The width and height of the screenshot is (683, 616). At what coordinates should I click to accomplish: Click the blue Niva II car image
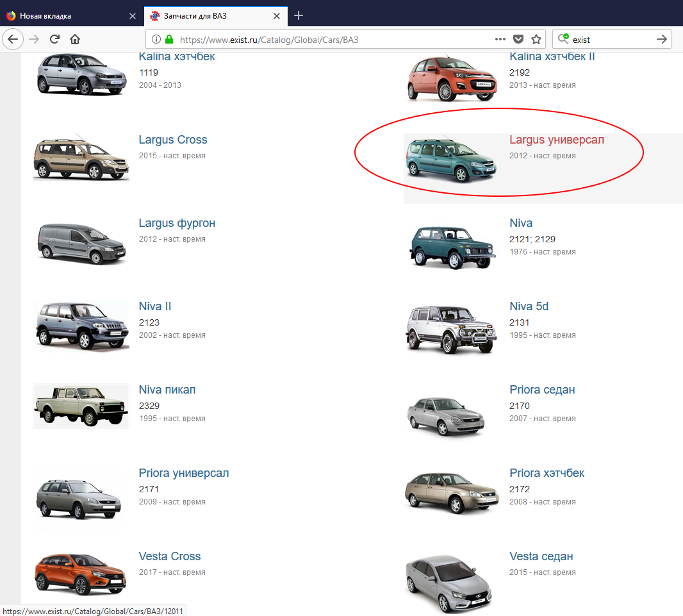81,326
